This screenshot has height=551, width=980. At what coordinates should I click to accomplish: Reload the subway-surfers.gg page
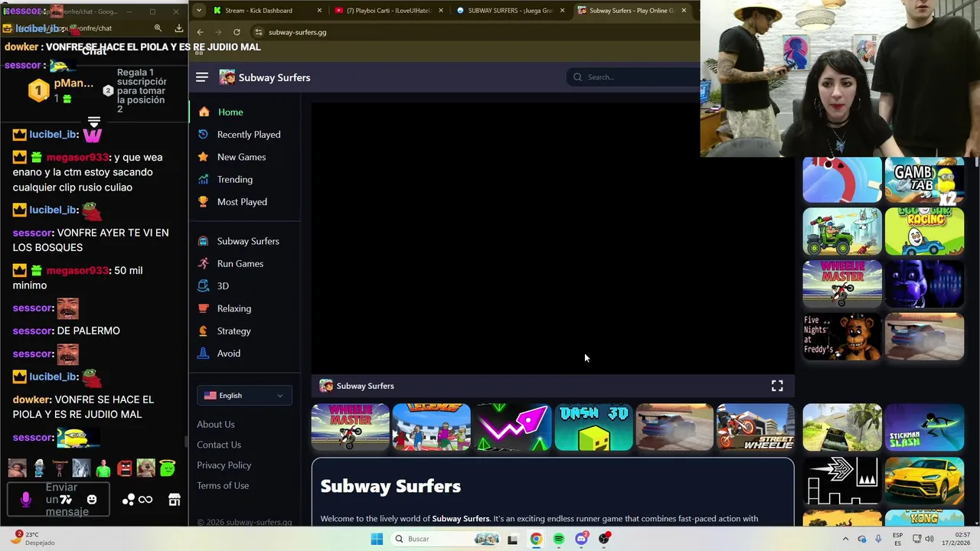[237, 32]
